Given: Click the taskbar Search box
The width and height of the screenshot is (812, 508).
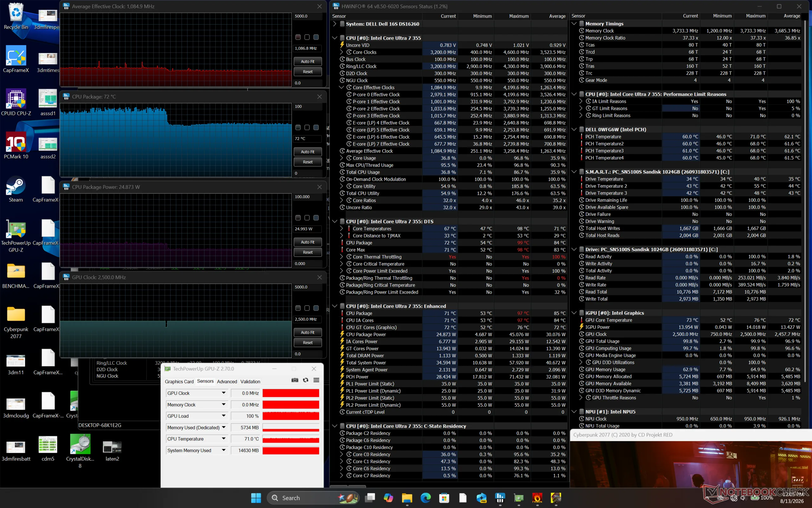Looking at the screenshot, I should click(x=313, y=498).
